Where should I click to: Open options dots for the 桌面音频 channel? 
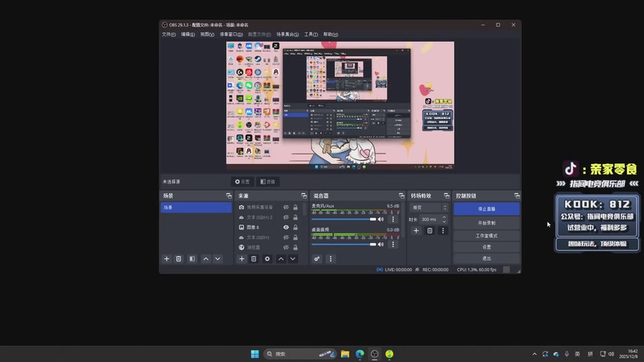[x=393, y=245]
